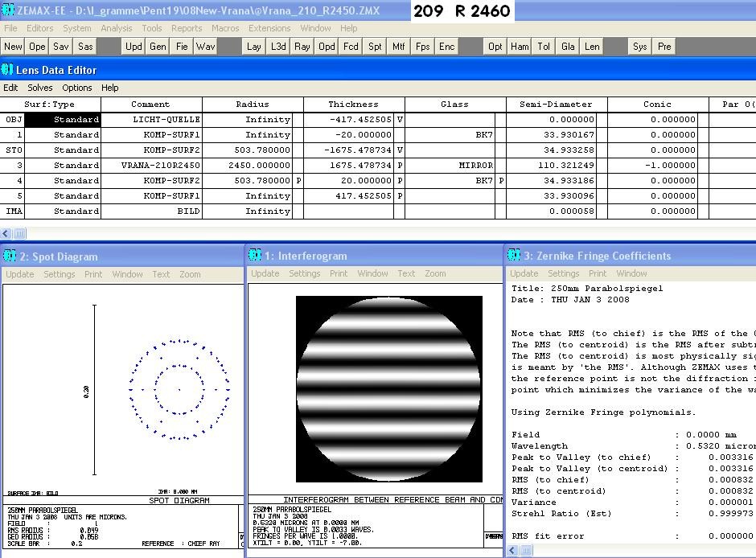Click the New toolbar button
The width and height of the screenshot is (756, 558).
click(x=13, y=47)
